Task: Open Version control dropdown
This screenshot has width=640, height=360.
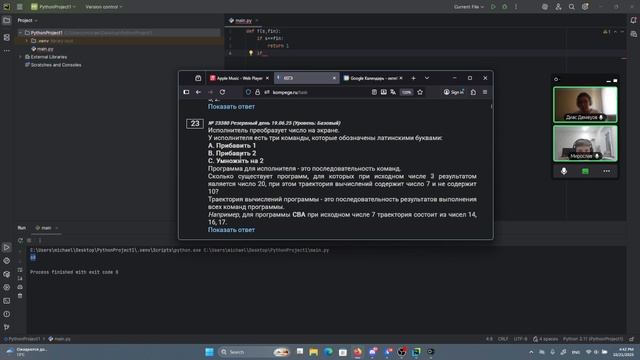Action: point(104,7)
